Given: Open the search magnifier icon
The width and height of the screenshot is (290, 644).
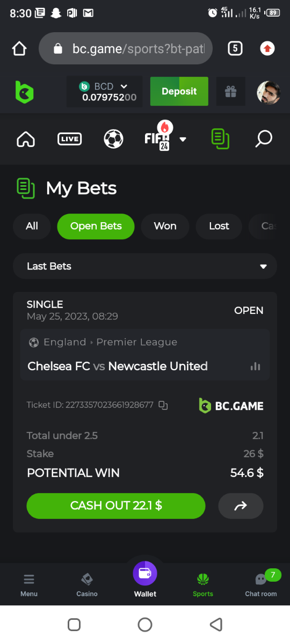Looking at the screenshot, I should (263, 139).
